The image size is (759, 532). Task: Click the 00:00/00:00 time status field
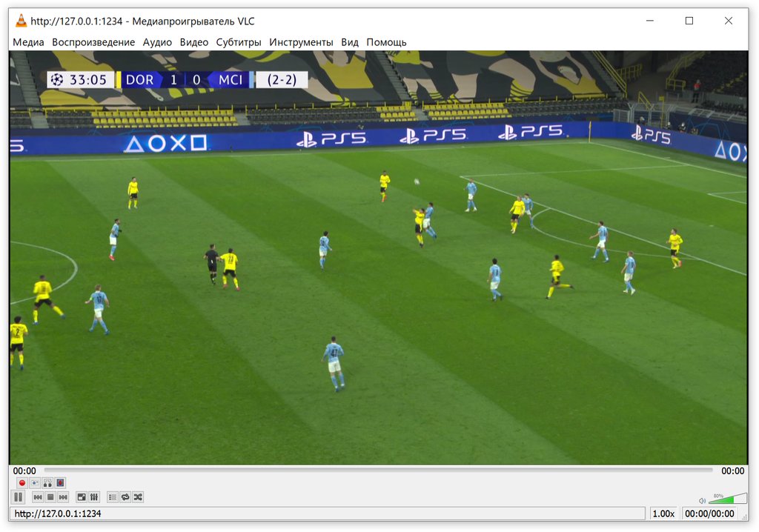click(x=709, y=513)
